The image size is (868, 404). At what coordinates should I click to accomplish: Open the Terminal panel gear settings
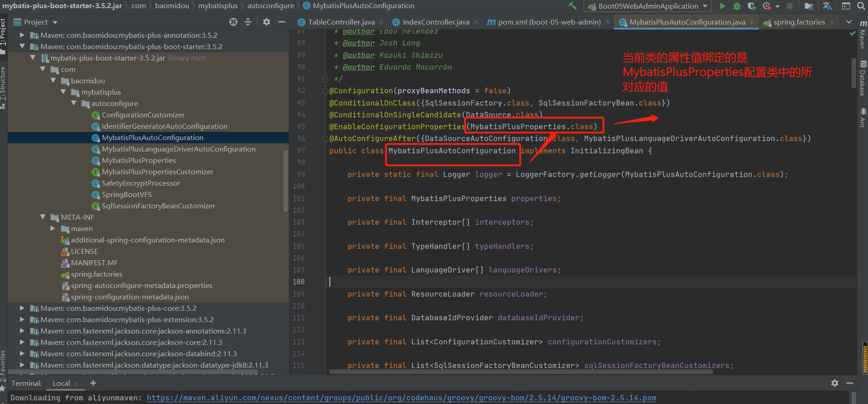[835, 383]
